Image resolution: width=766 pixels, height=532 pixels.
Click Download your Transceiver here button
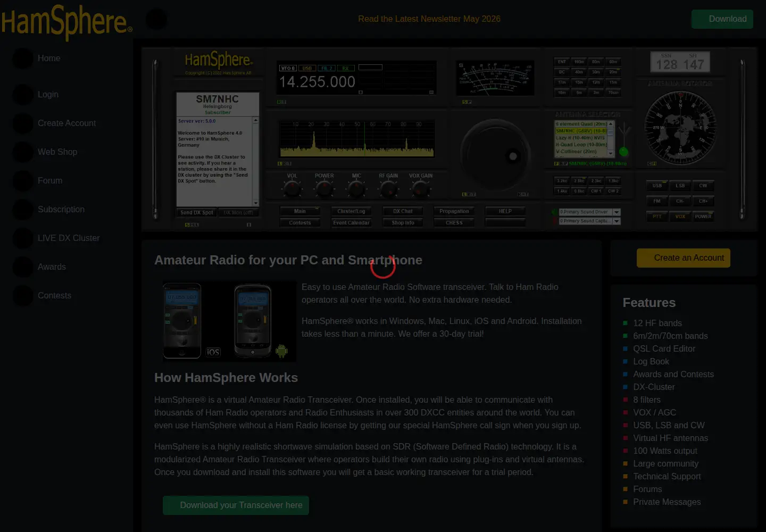[236, 505]
